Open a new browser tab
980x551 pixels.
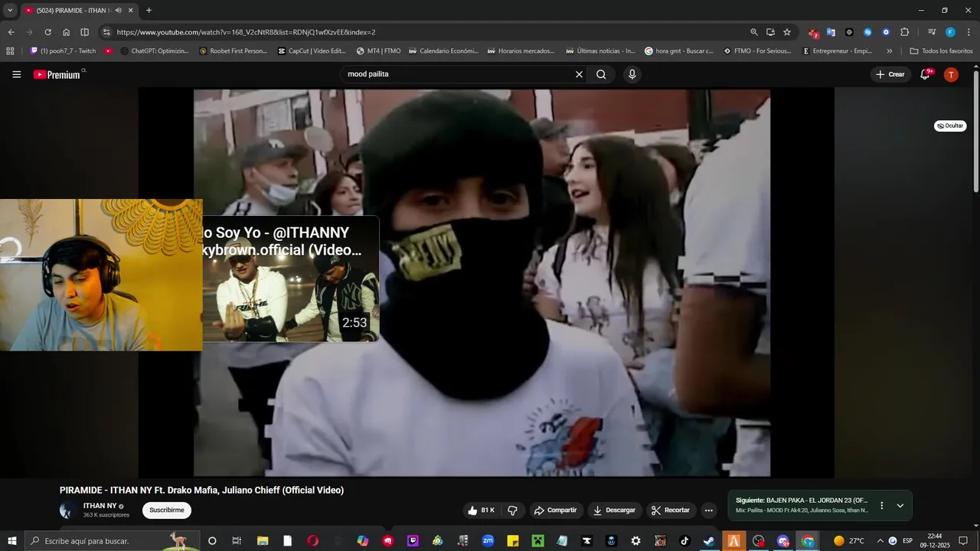[x=149, y=11]
